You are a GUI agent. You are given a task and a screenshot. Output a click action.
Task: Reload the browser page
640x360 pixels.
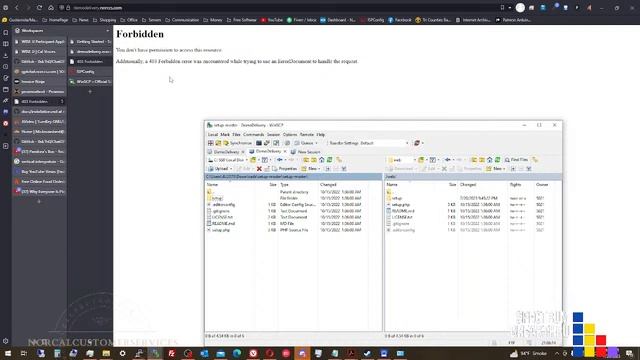click(39, 8)
